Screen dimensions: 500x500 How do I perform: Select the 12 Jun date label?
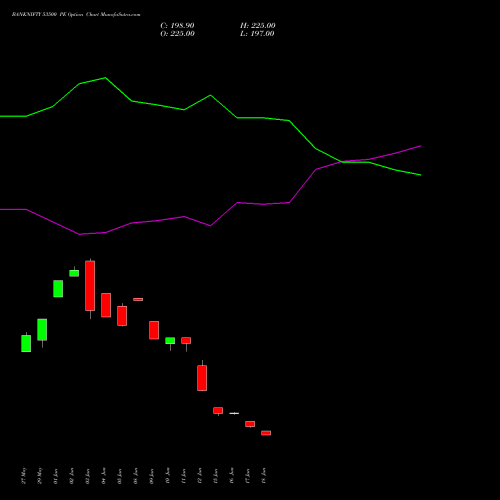click(x=200, y=476)
